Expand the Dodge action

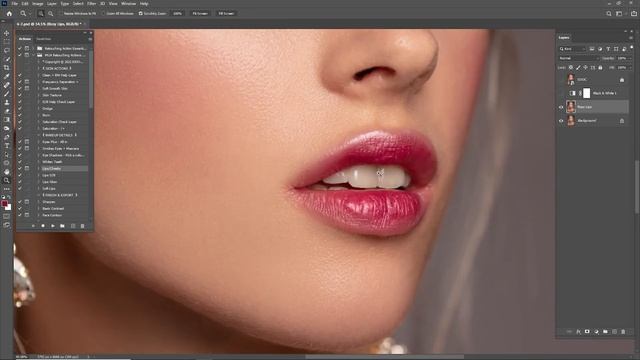tap(39, 109)
